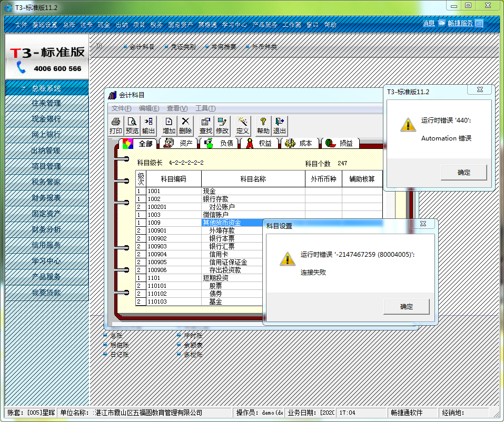Viewport: 504px width, 422px height.
Task: Switch to the 权益 tab
Action: [260, 143]
